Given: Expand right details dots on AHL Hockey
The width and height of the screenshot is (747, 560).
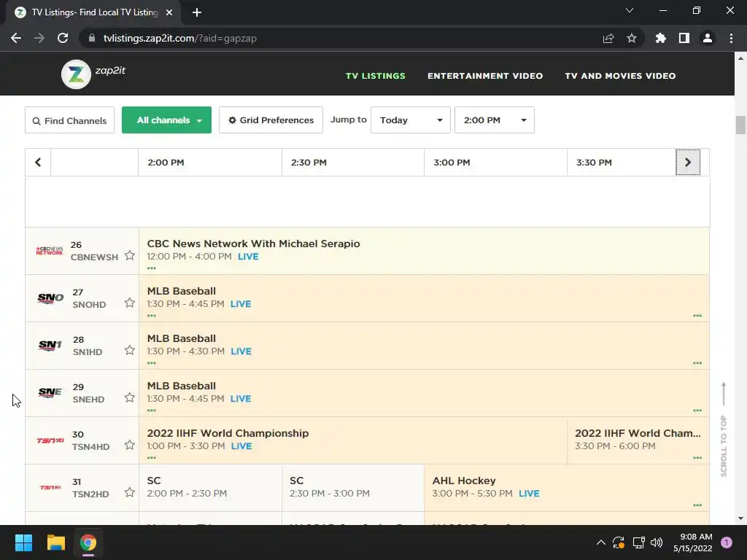Looking at the screenshot, I should pos(697,505).
